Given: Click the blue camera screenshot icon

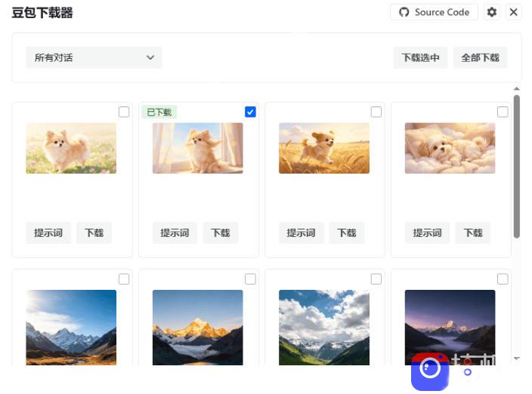Looking at the screenshot, I should coord(430,371).
